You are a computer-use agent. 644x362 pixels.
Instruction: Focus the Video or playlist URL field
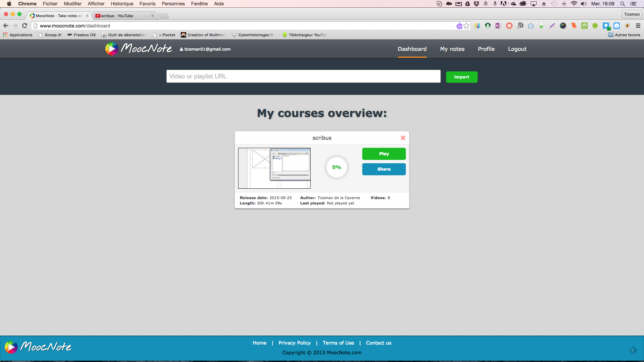(x=303, y=76)
